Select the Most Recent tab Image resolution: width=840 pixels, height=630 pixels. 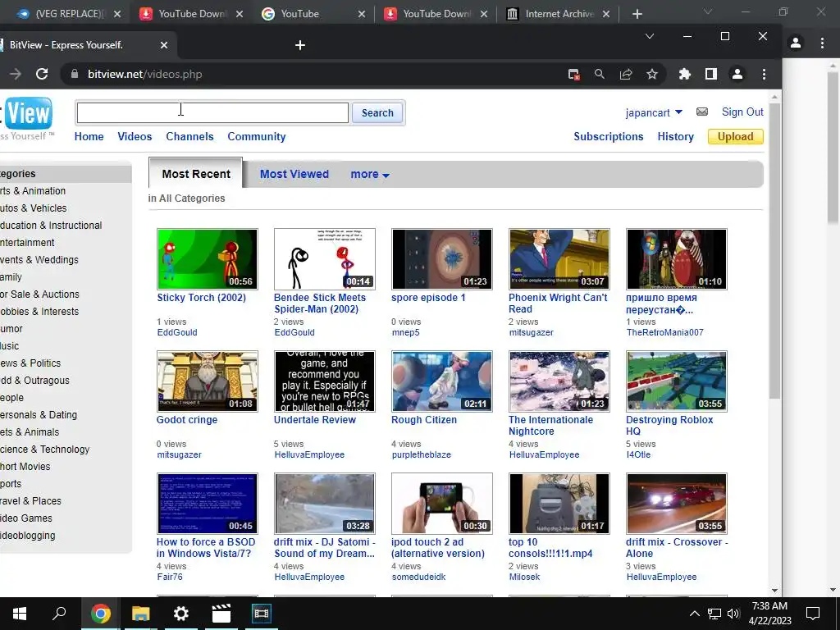coord(195,174)
